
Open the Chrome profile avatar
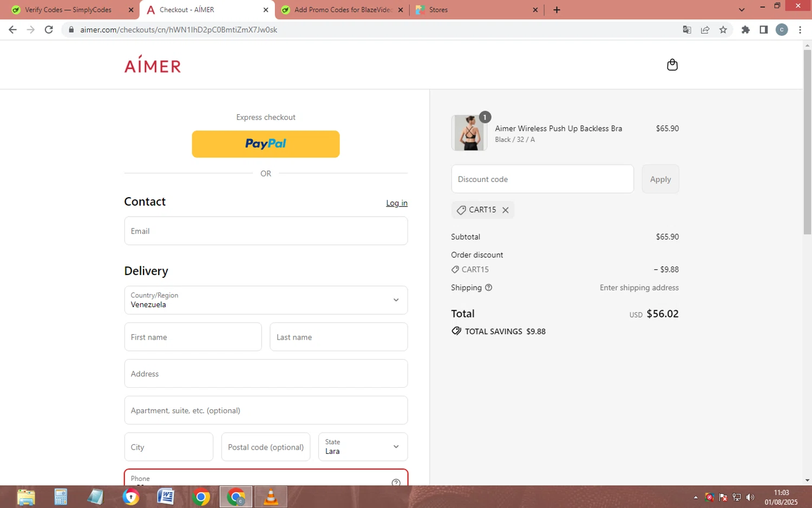tap(781, 30)
